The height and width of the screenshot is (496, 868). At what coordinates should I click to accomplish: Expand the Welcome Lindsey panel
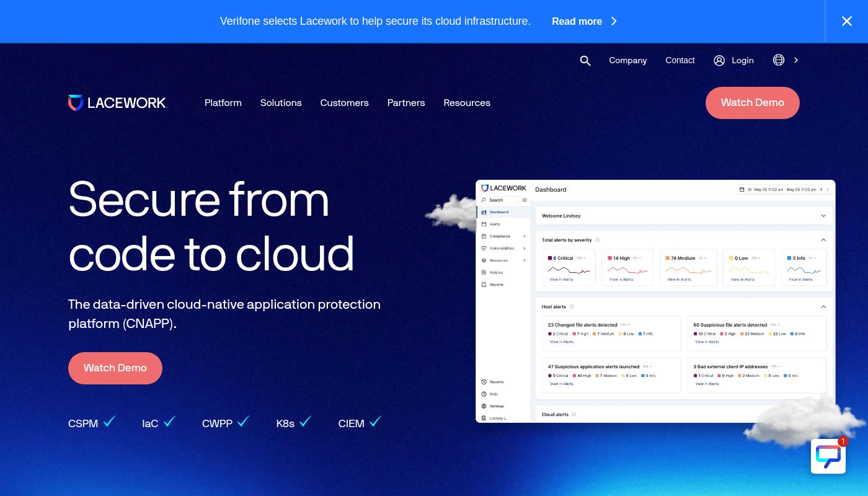823,216
